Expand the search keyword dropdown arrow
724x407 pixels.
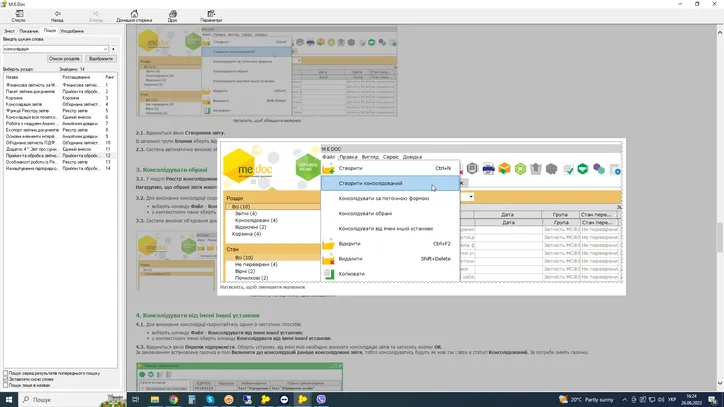click(x=113, y=49)
